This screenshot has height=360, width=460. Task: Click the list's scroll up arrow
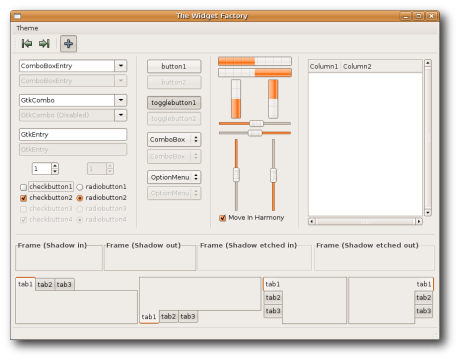pos(428,63)
